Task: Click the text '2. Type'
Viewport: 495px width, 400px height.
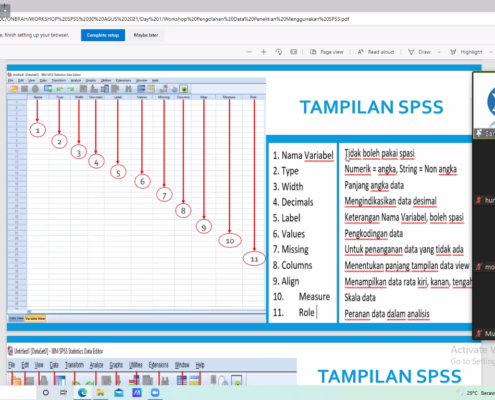Action: pyautogui.click(x=286, y=171)
